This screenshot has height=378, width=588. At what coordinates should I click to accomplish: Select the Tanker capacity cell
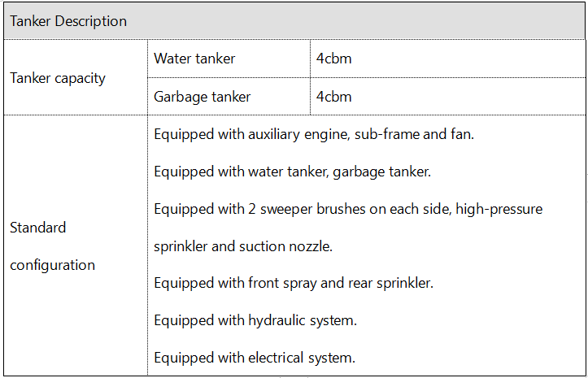coord(76,77)
